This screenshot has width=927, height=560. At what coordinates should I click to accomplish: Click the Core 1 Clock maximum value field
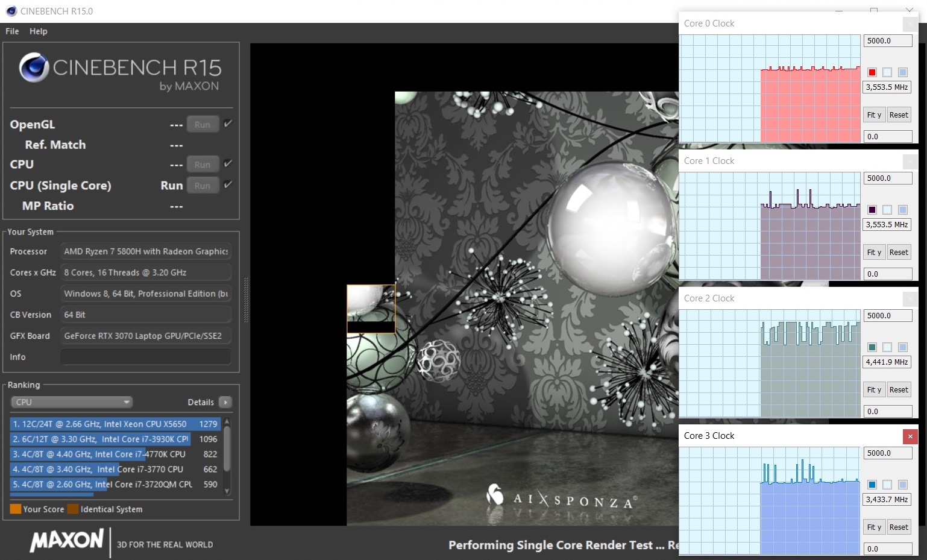[888, 178]
